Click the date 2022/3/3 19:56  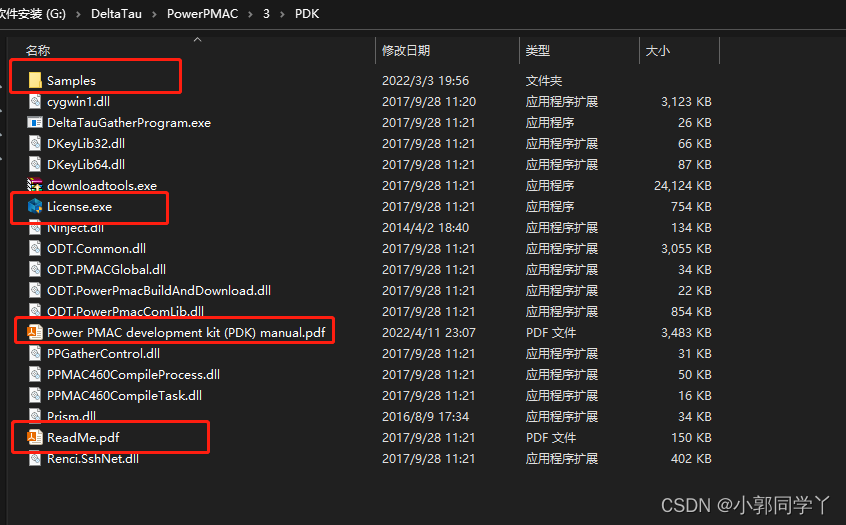[x=425, y=80]
